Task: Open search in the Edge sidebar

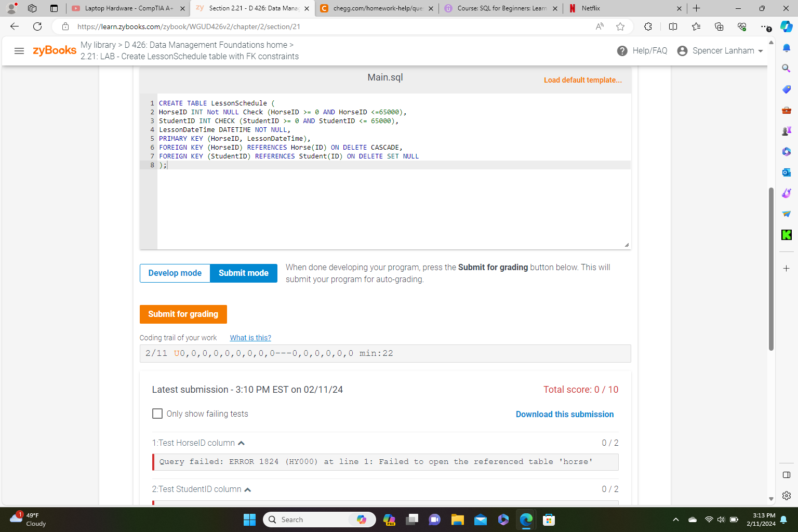Action: 786,68
